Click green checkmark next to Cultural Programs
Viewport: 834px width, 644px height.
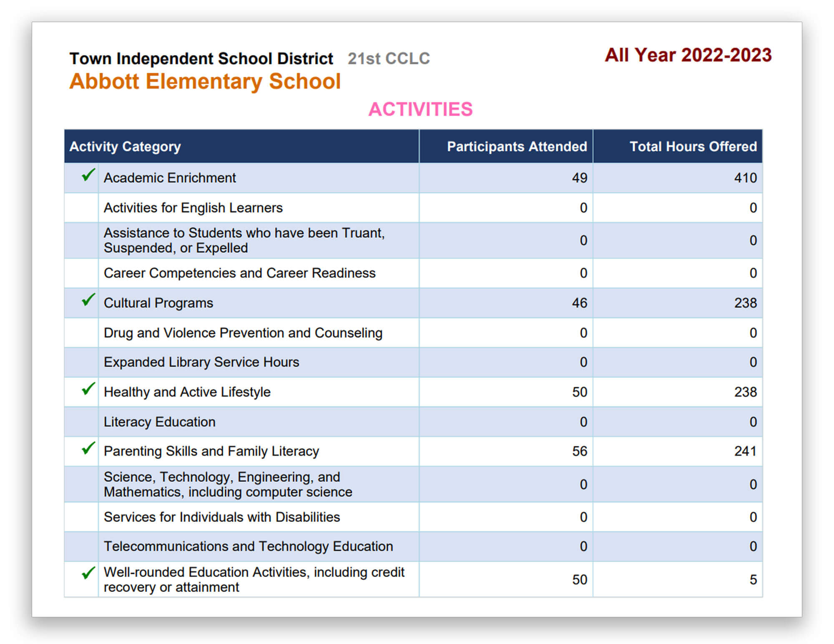(88, 300)
